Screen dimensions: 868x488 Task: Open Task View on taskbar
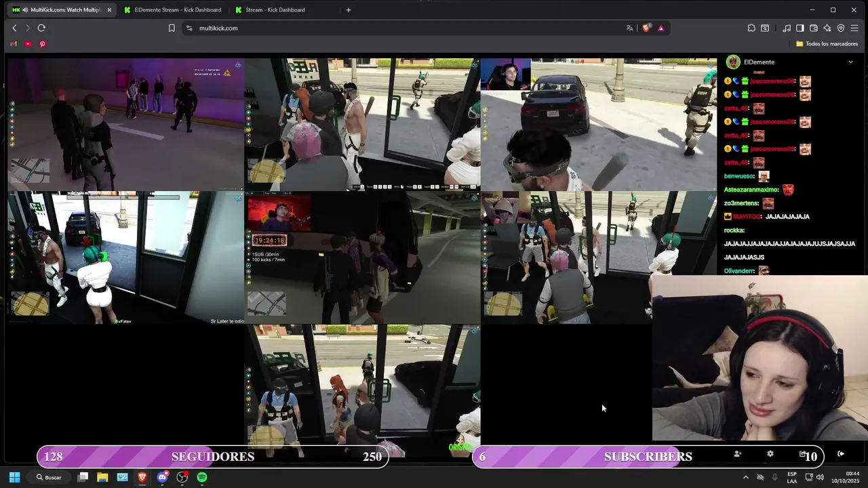[x=83, y=477]
